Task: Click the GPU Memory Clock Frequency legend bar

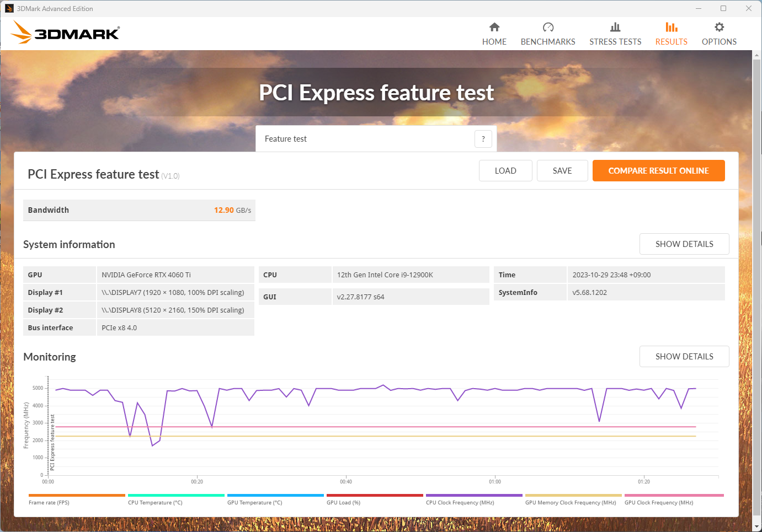Action: pos(573,495)
